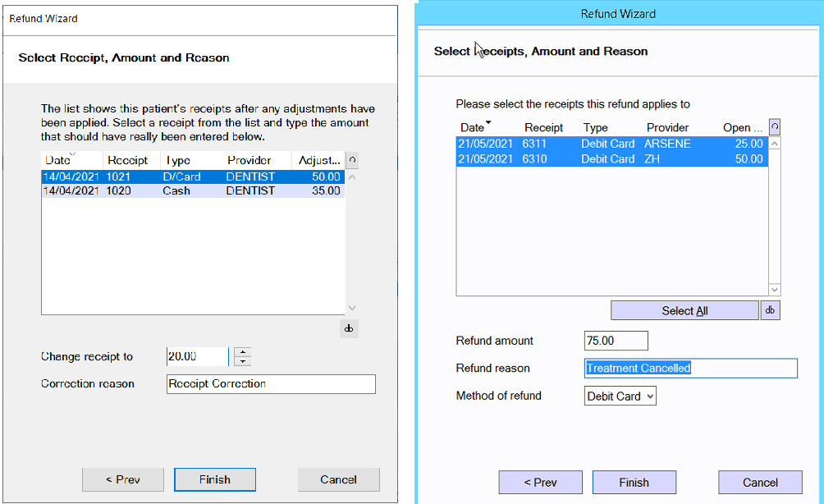The width and height of the screenshot is (824, 504).
Task: Click the up arrow of the right list scrollbar
Action: 775,143
